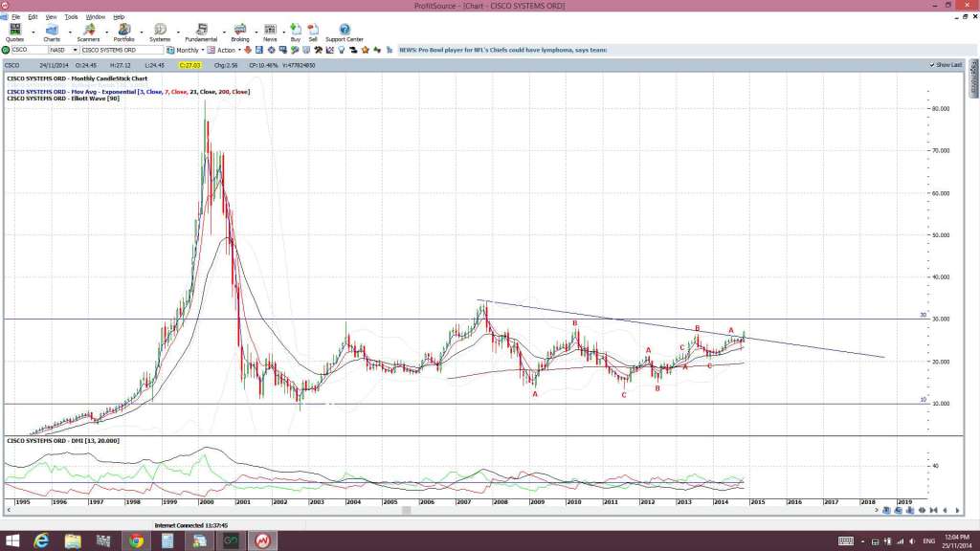This screenshot has height=551, width=980.
Task: Expand the Quotes button dropdown arrow
Action: point(33,32)
